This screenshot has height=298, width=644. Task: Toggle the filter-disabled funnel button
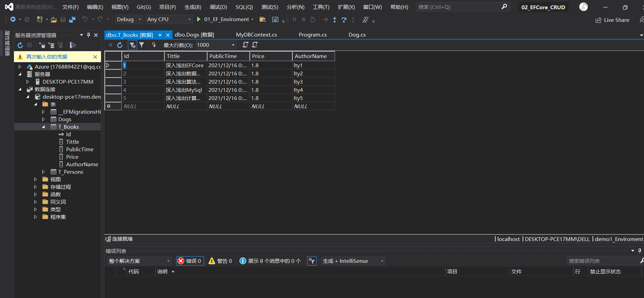click(132, 45)
